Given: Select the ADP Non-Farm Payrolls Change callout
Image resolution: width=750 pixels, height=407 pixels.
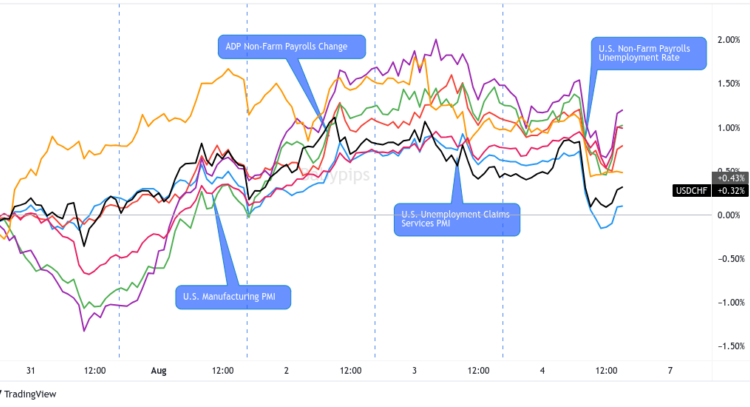Looking at the screenshot, I should [292, 46].
